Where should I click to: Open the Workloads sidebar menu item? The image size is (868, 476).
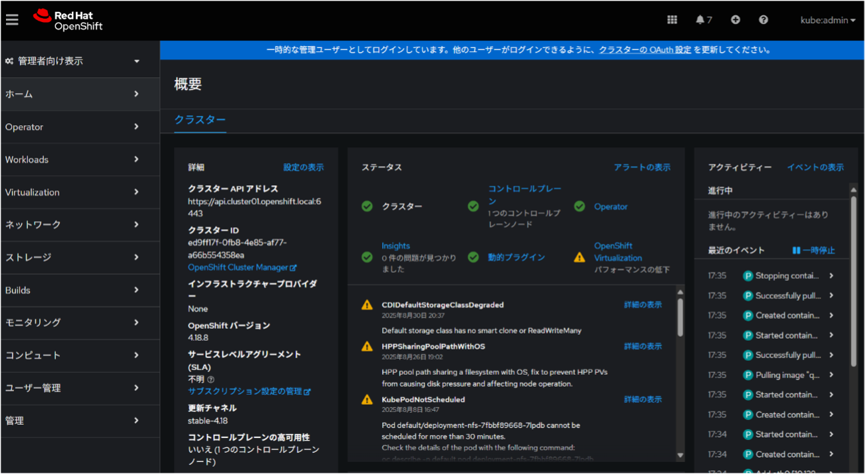click(79, 160)
